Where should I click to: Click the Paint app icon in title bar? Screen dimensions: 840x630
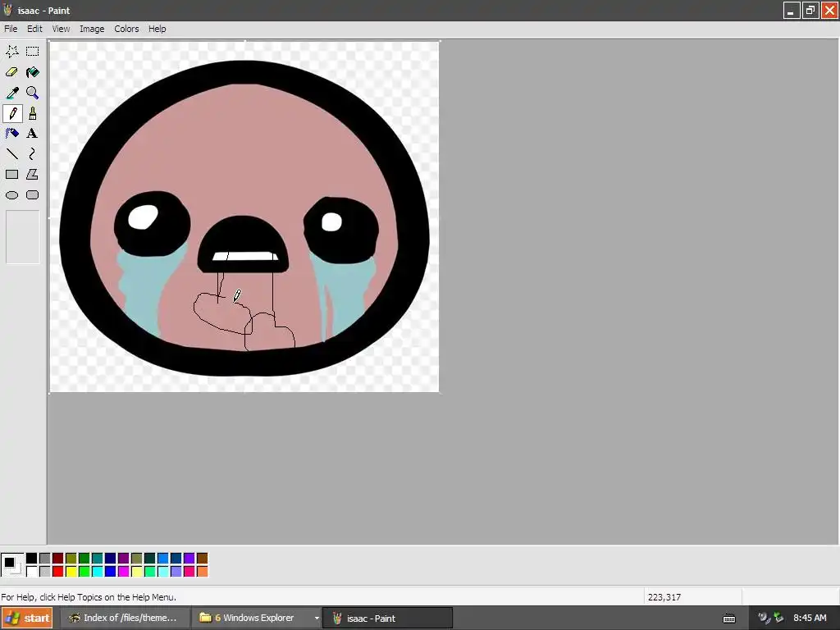[x=7, y=10]
